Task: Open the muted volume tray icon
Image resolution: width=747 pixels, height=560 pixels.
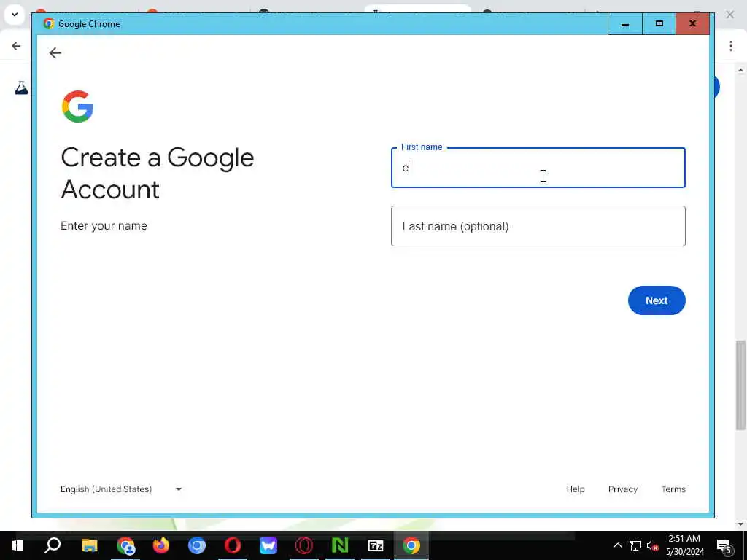Action: [653, 545]
